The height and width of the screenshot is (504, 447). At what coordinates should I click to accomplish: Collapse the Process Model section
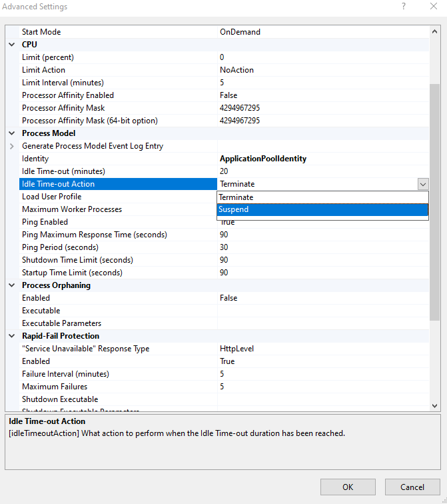(x=12, y=133)
